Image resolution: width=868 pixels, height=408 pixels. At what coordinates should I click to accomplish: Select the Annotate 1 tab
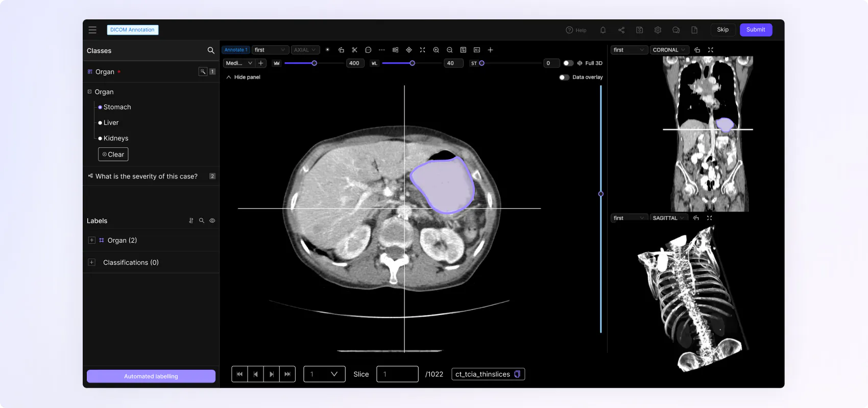pyautogui.click(x=236, y=50)
